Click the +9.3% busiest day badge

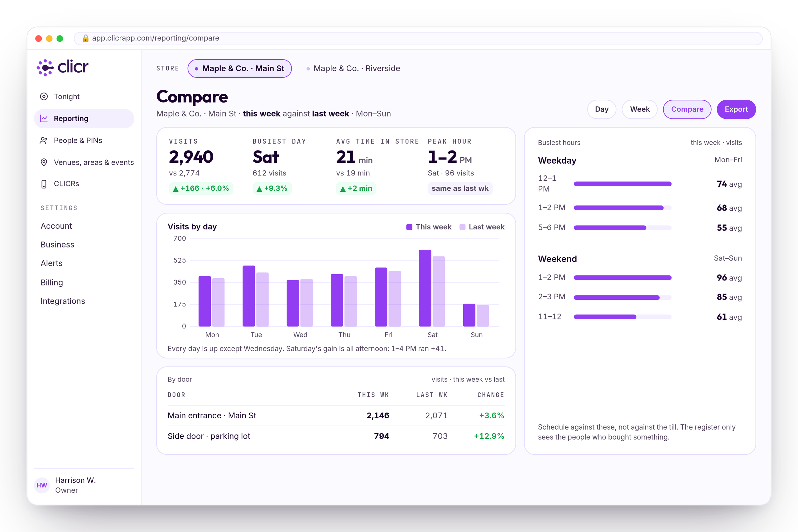272,189
